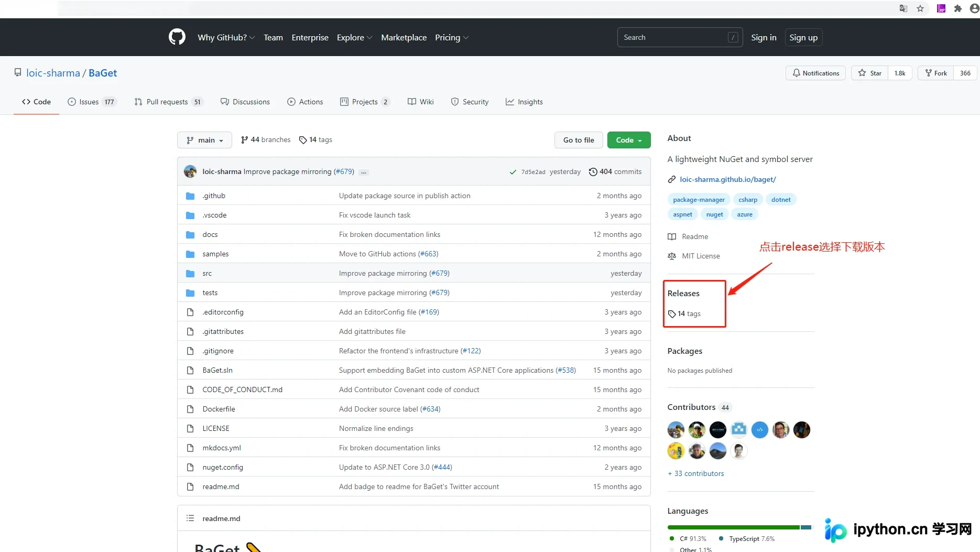Select the nuget topic tag
Image resolution: width=980 pixels, height=552 pixels.
point(714,214)
